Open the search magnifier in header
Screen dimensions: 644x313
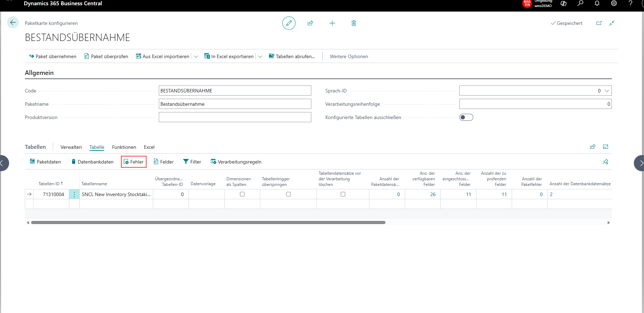click(x=580, y=4)
